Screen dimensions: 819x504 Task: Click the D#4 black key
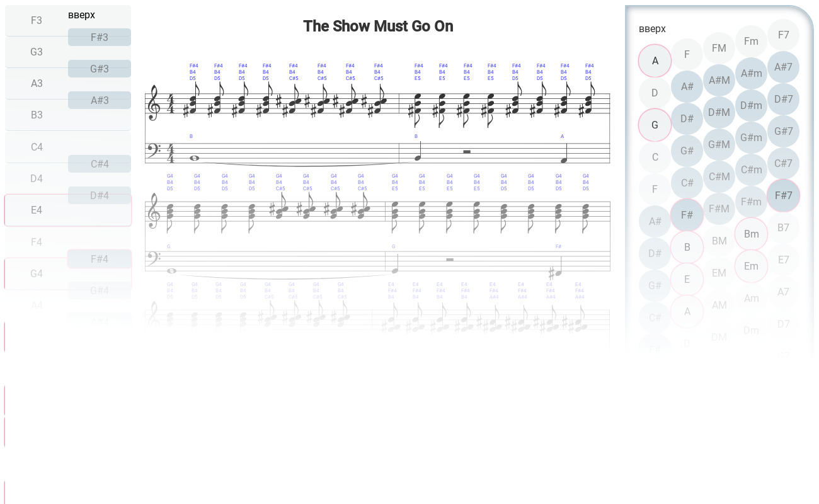pos(100,195)
